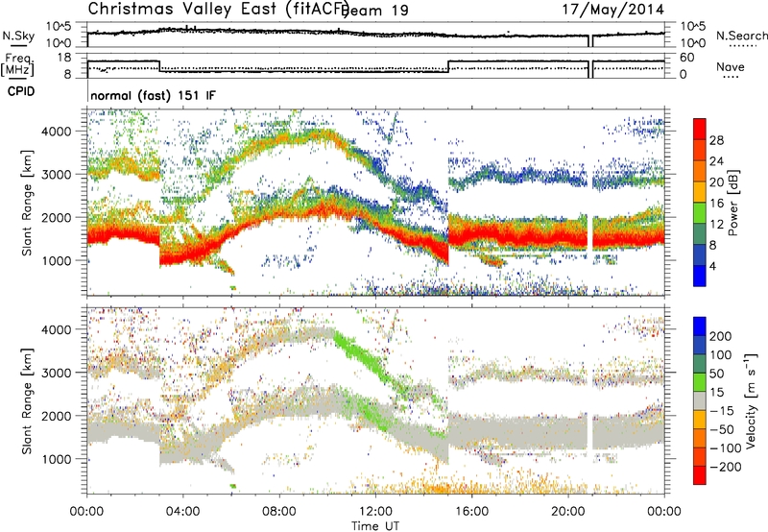Viewport: 768px width, 532px height.
Task: Click the blue top segment of the Velocity color bar
Action: pyautogui.click(x=700, y=326)
